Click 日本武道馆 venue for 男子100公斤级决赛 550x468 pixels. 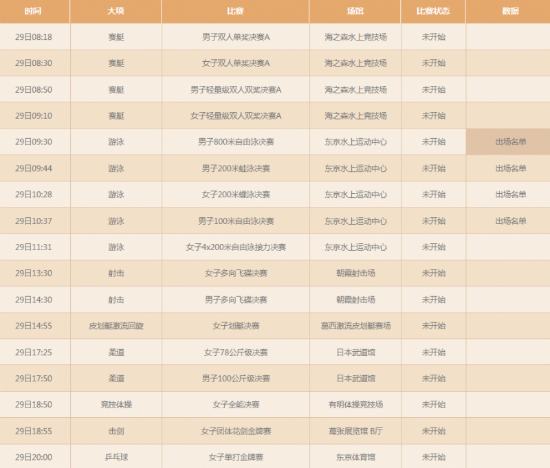(x=356, y=378)
